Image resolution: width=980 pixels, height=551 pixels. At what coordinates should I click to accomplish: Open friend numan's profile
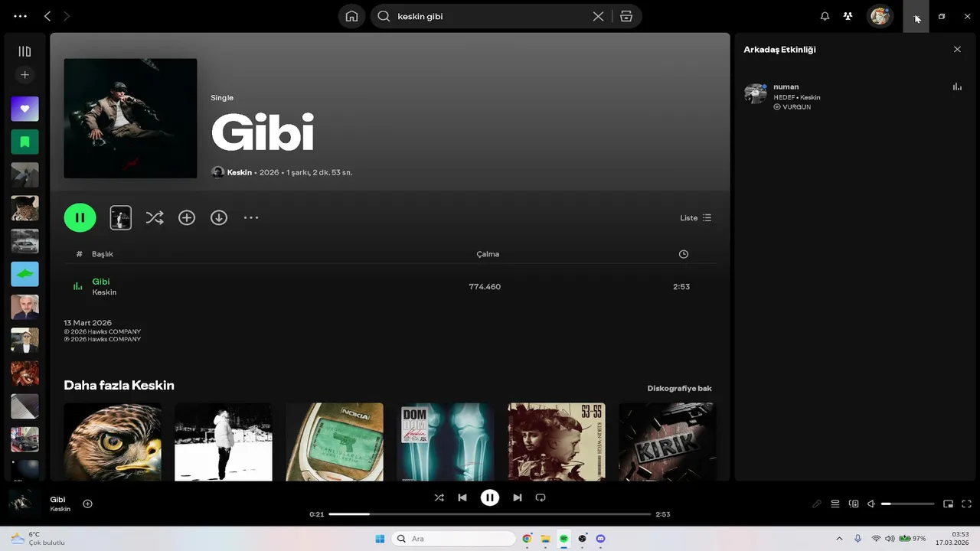pos(786,87)
